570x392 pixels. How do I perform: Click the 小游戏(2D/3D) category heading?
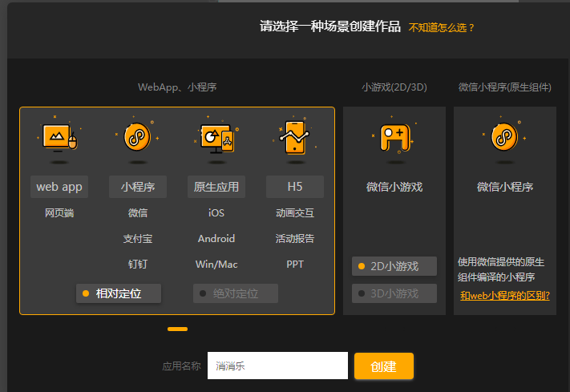coord(394,87)
